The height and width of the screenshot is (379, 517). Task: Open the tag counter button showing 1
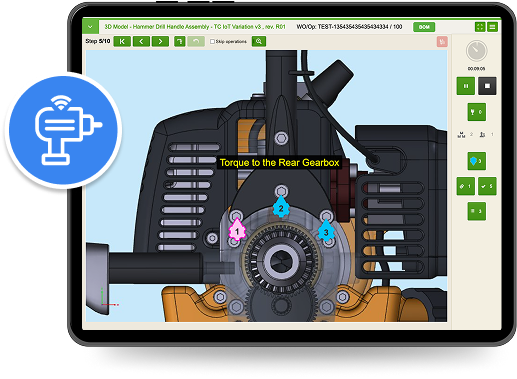click(466, 186)
